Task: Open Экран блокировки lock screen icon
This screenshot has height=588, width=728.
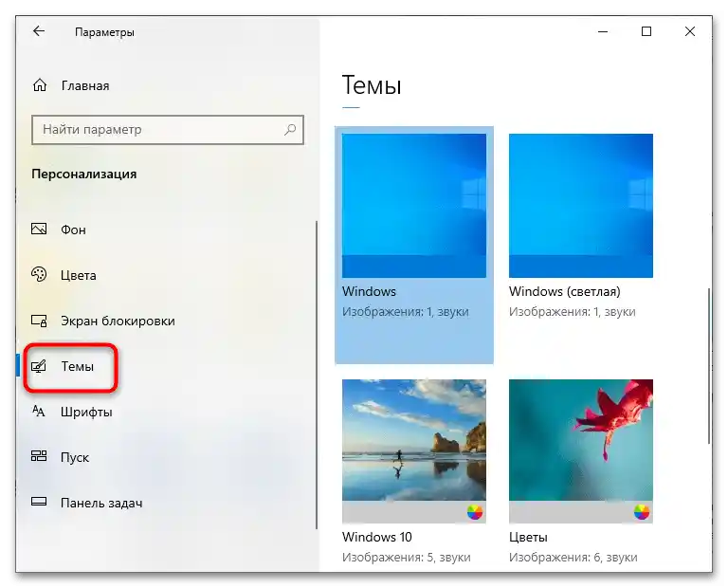Action: point(39,321)
